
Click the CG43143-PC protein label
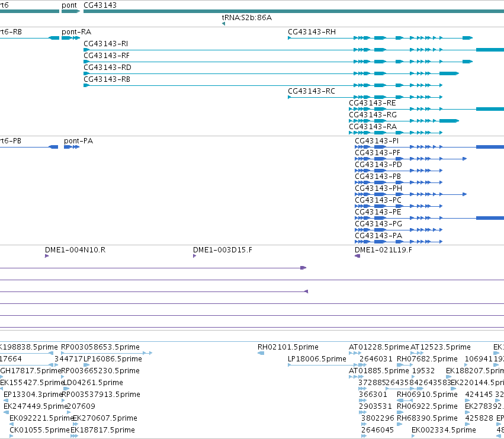pyautogui.click(x=378, y=200)
